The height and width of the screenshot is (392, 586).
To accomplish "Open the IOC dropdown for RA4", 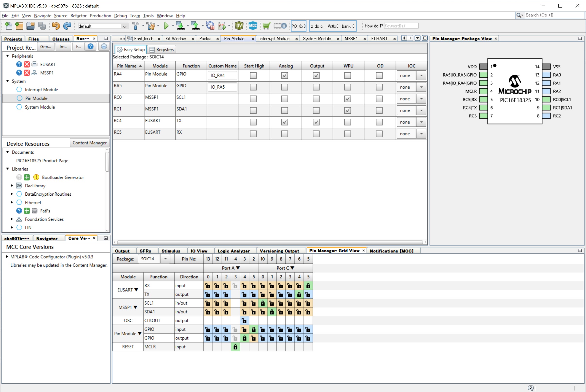I will (421, 75).
